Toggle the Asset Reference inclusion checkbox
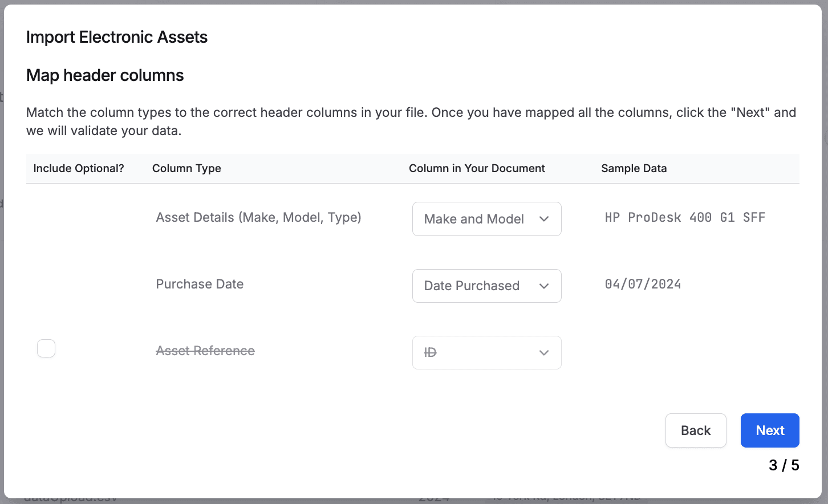This screenshot has width=828, height=504. pos(46,348)
